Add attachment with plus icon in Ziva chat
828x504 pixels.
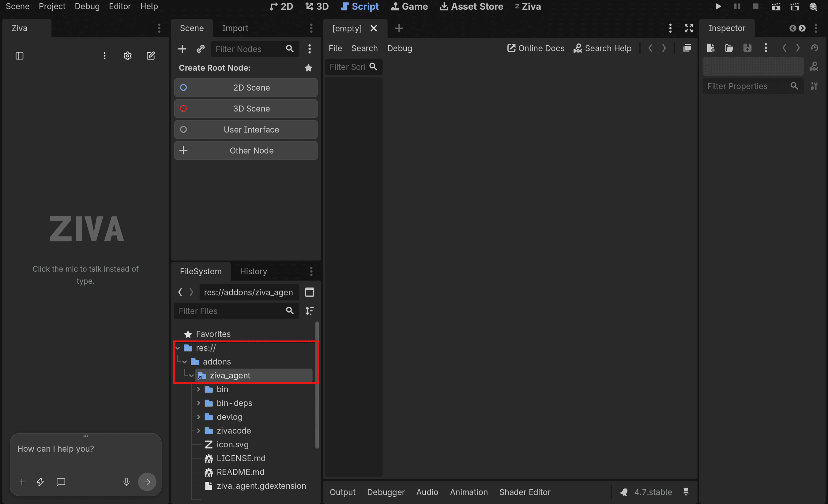point(22,482)
